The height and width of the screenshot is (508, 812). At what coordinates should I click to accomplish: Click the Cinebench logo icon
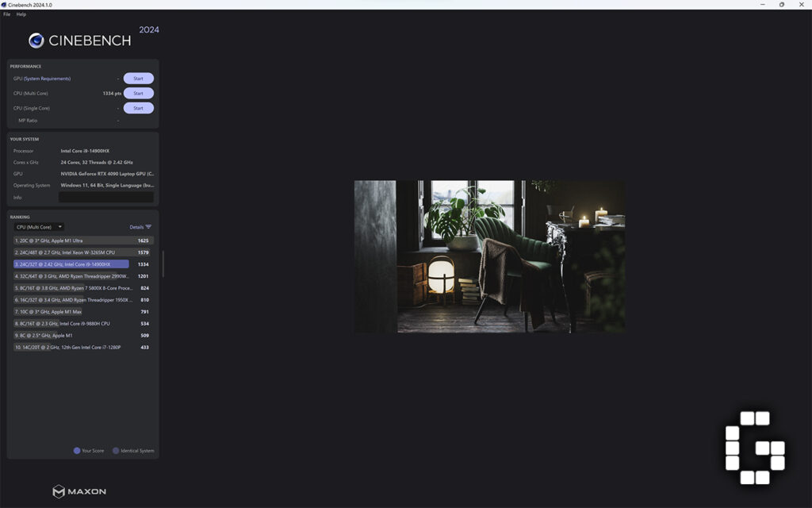point(36,40)
